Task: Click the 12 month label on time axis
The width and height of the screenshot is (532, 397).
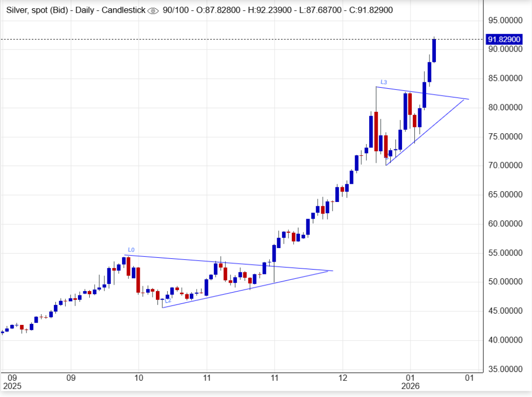Action: click(343, 378)
